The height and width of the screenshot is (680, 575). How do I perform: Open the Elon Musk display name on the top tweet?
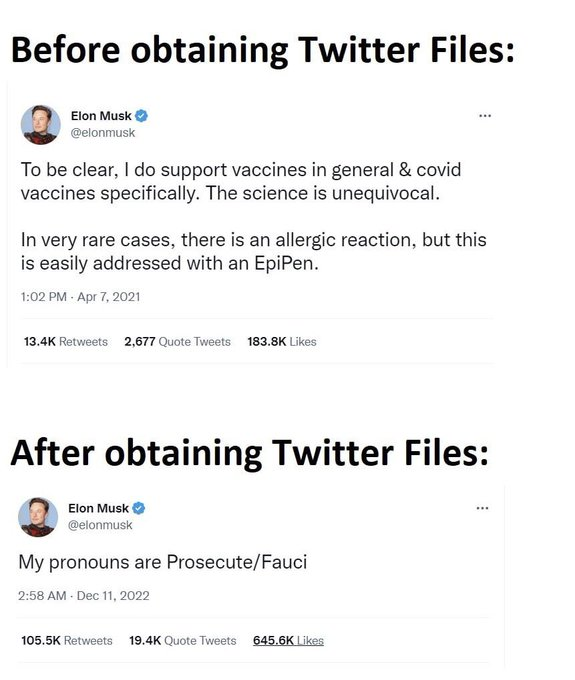(x=101, y=116)
